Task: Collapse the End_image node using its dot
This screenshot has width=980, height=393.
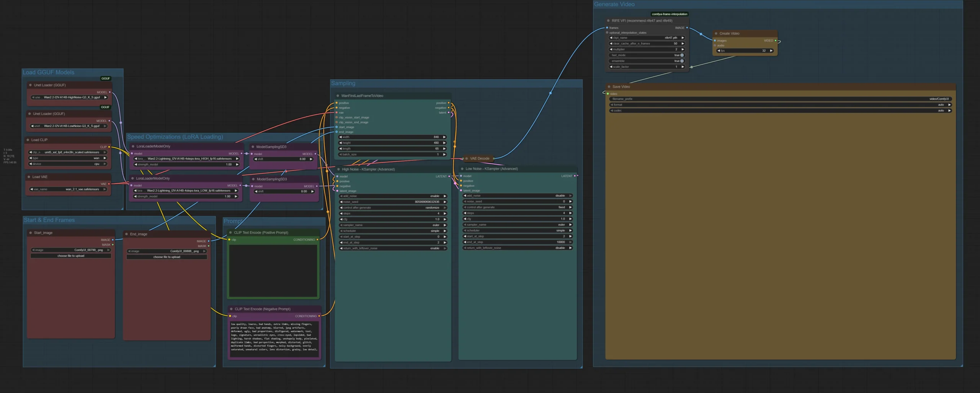Action: click(x=126, y=234)
